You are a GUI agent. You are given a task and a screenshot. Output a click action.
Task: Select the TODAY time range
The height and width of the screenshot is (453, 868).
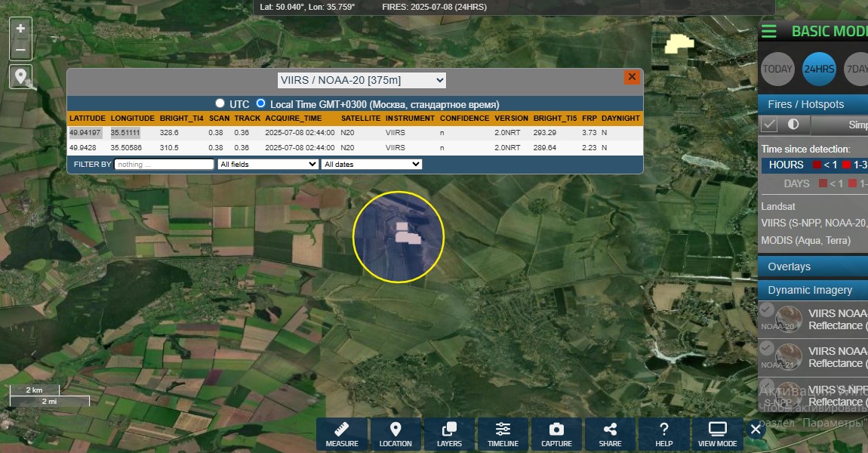[x=777, y=69]
